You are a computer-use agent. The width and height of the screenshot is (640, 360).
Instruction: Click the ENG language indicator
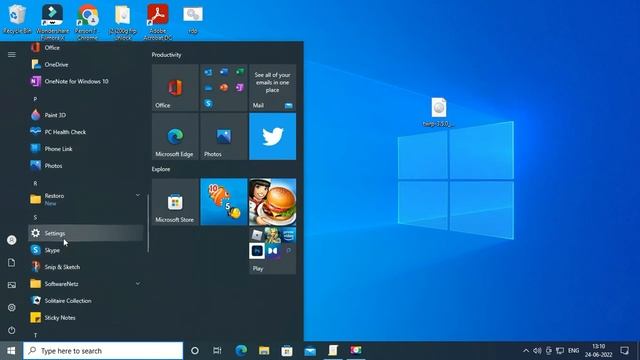pos(573,351)
